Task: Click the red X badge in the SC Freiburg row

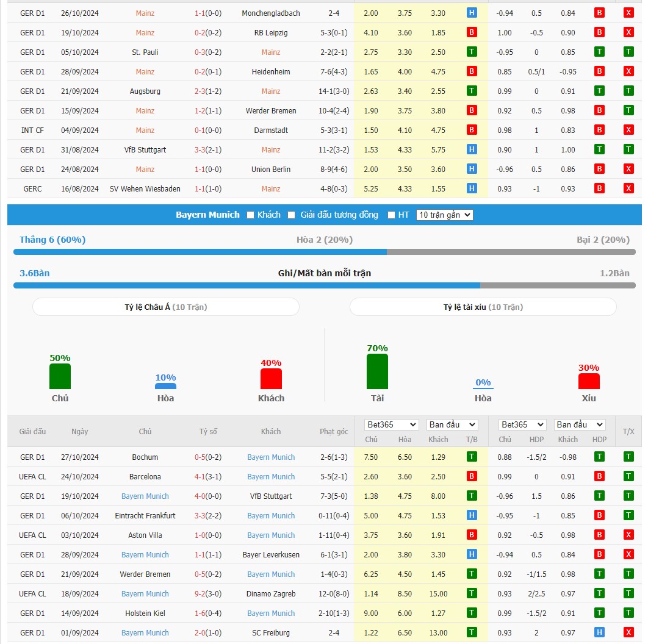Action: tap(628, 632)
